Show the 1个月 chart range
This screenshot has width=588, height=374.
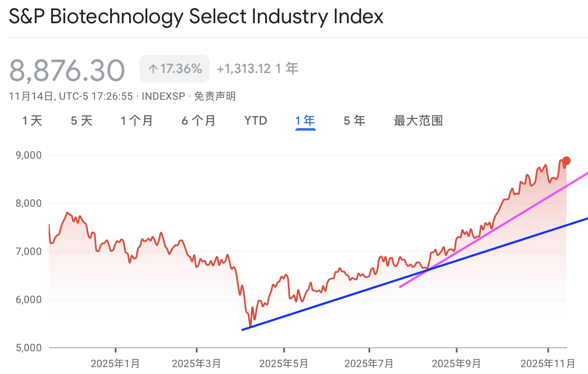[x=137, y=121]
